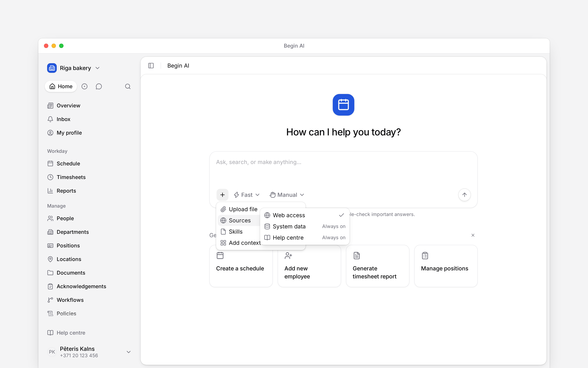Open My profile in the sidebar

click(x=89, y=133)
